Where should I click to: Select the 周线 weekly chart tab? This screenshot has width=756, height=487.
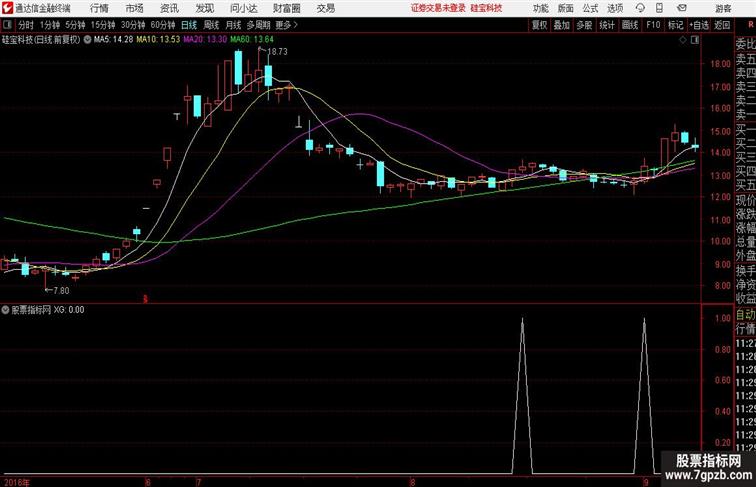point(211,25)
